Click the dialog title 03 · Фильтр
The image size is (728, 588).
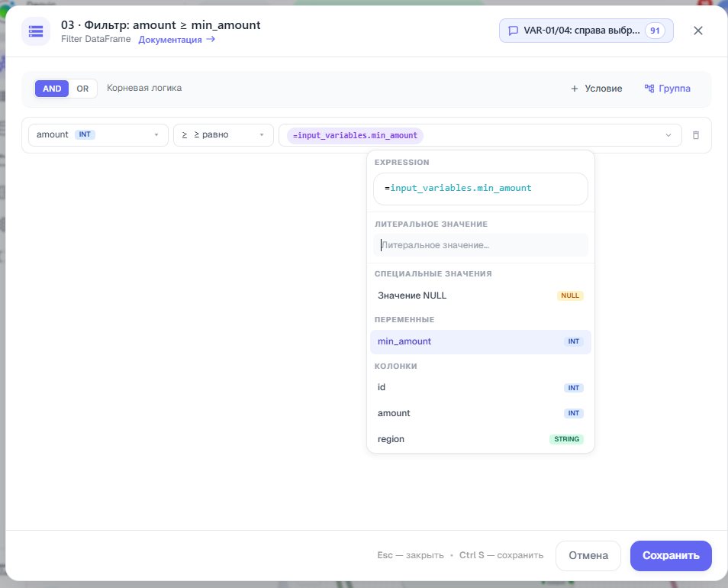tap(161, 25)
